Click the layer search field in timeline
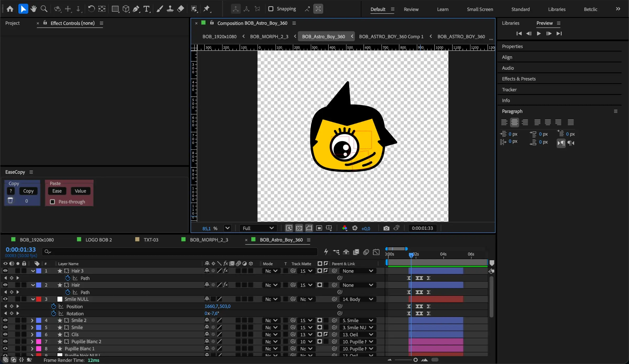Screen dimensions: 629x364 180,252
